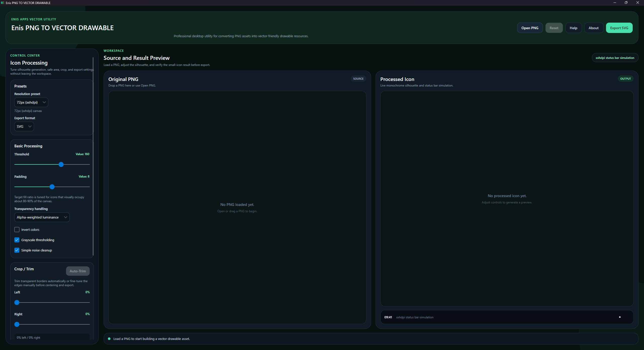Maximize the application window
Viewport: 644px width, 350px height.
click(x=626, y=3)
